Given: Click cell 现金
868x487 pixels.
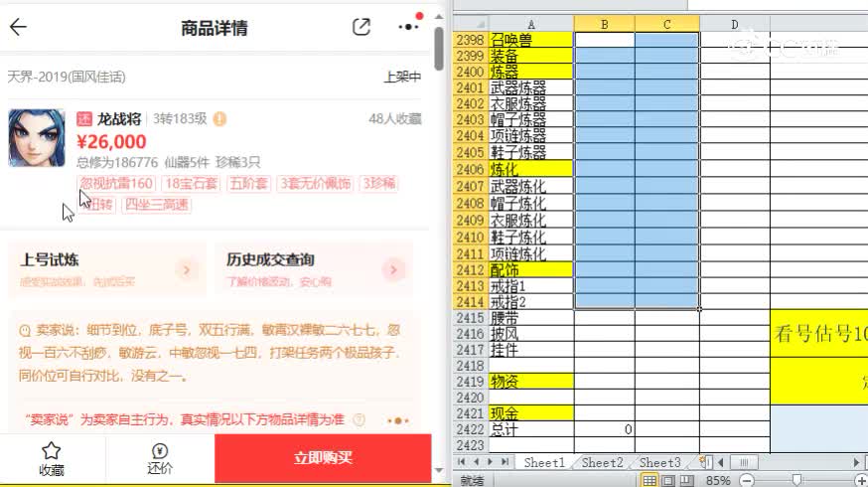Looking at the screenshot, I should [x=531, y=413].
